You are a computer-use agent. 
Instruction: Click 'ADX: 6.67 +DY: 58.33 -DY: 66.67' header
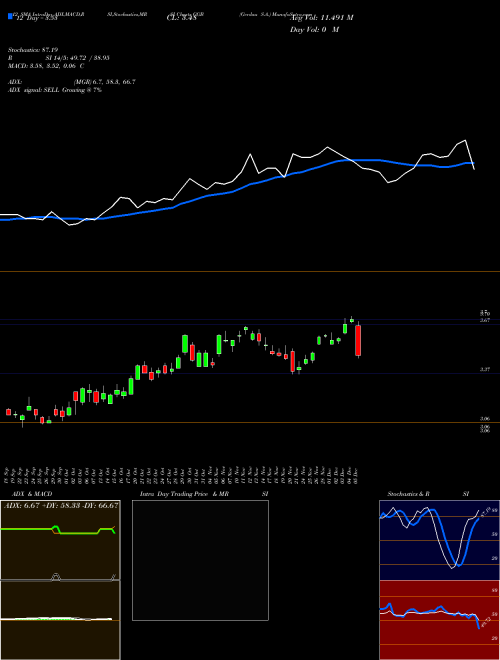pyautogui.click(x=61, y=505)
